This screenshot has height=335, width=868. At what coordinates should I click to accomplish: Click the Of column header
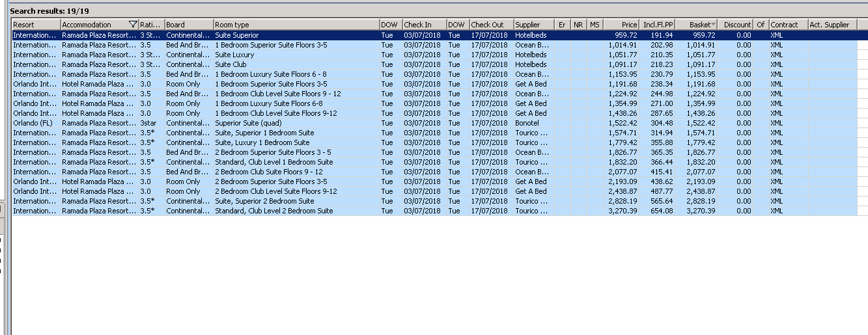(x=761, y=25)
